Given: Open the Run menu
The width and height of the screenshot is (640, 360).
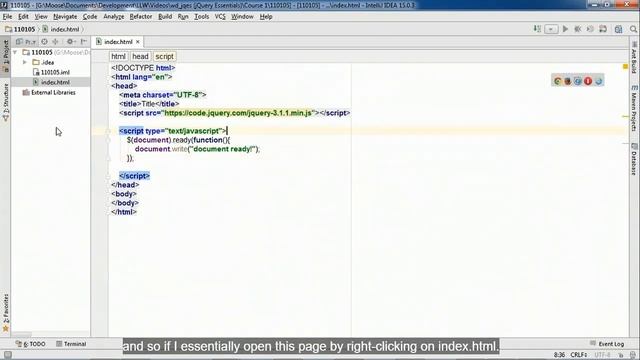Looking at the screenshot, I should pyautogui.click(x=183, y=17).
